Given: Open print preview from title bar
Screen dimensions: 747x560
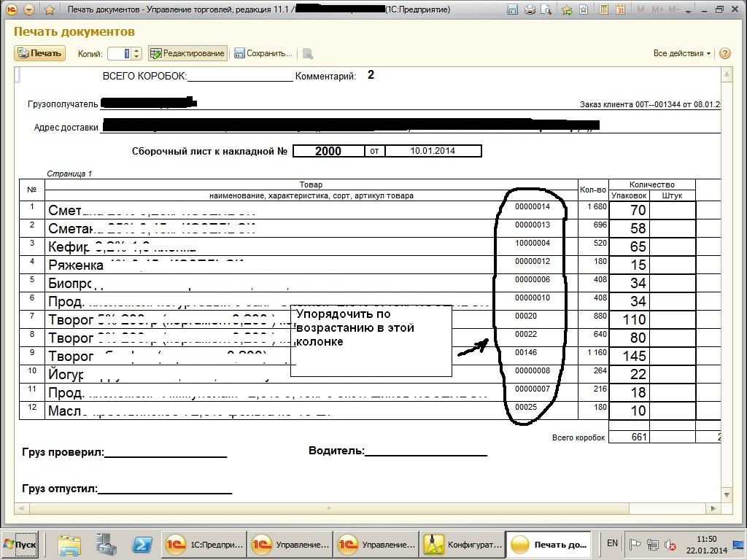Looking at the screenshot, I should pos(547,9).
